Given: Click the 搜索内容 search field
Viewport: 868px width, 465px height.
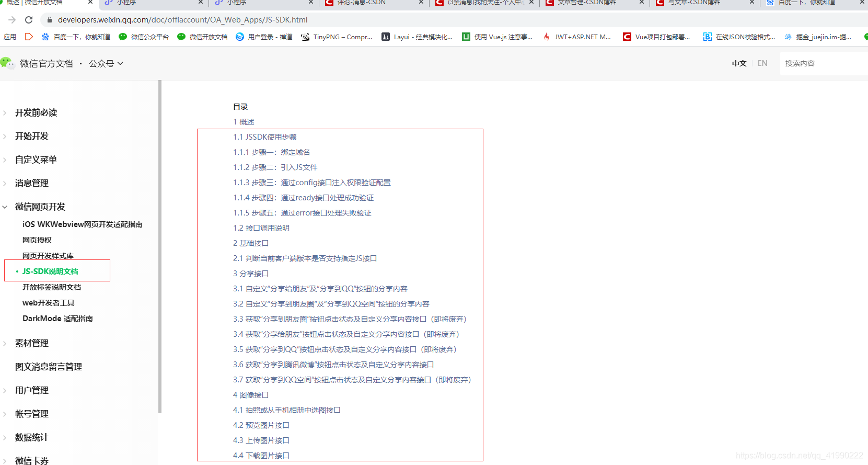Looking at the screenshot, I should (824, 63).
